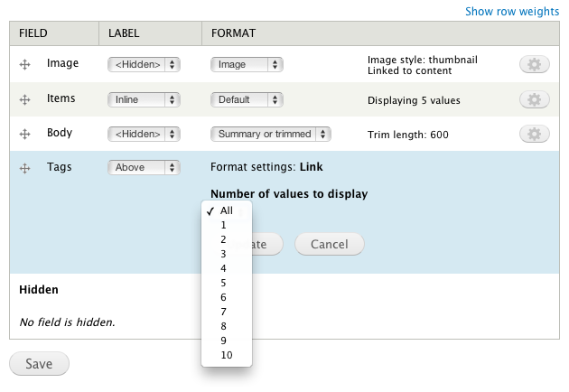Screen dimensions: 569x392
Task: Open the Body label dropdown showing Hidden
Action: (145, 134)
